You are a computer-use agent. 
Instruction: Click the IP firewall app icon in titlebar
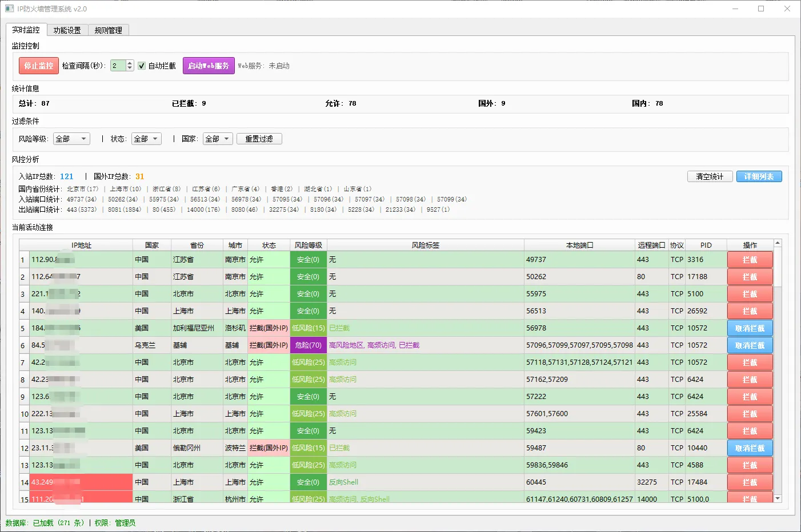10,9
